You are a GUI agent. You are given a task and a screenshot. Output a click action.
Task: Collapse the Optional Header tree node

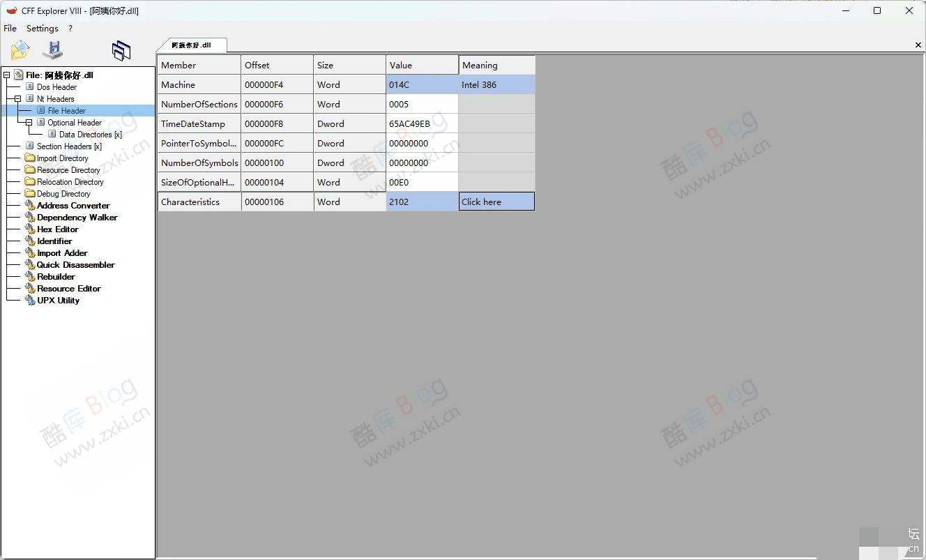tap(29, 123)
